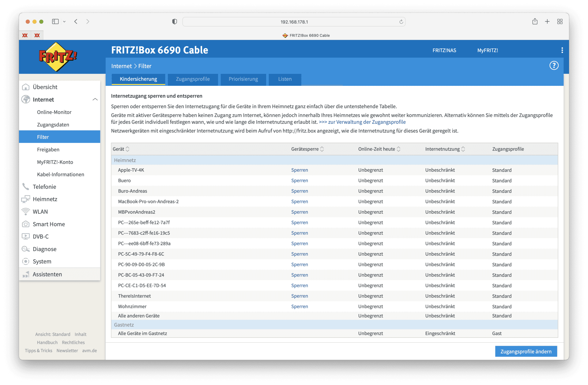Screen dimensions: 588x385
Task: Open Inhalt footer link
Action: 81,334
